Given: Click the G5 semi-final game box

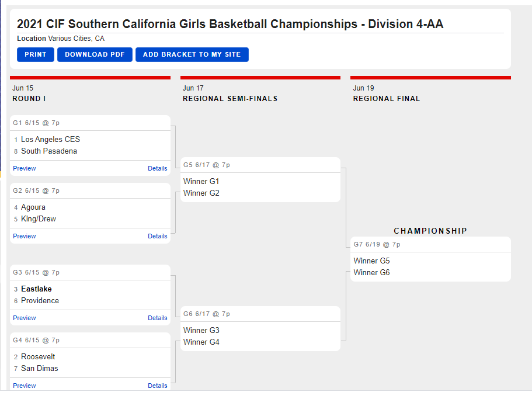Looking at the screenshot, I should tap(260, 180).
